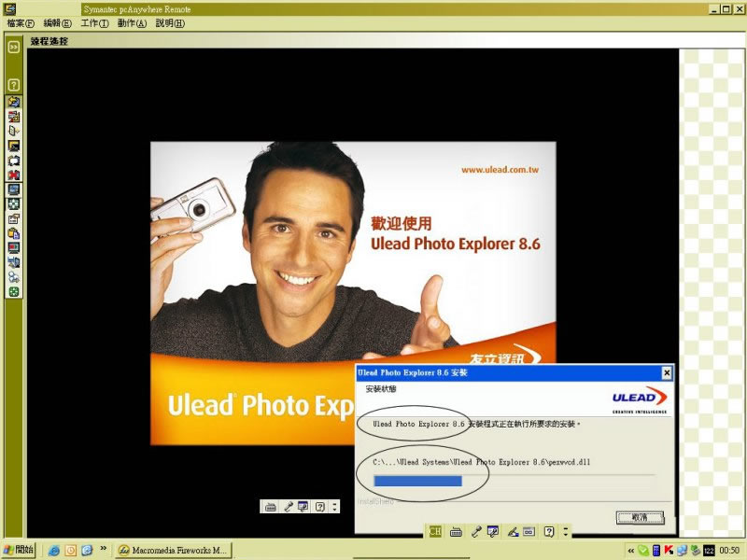Open the 編輯(E) menu
Screen dimensions: 747x560
[x=57, y=22]
